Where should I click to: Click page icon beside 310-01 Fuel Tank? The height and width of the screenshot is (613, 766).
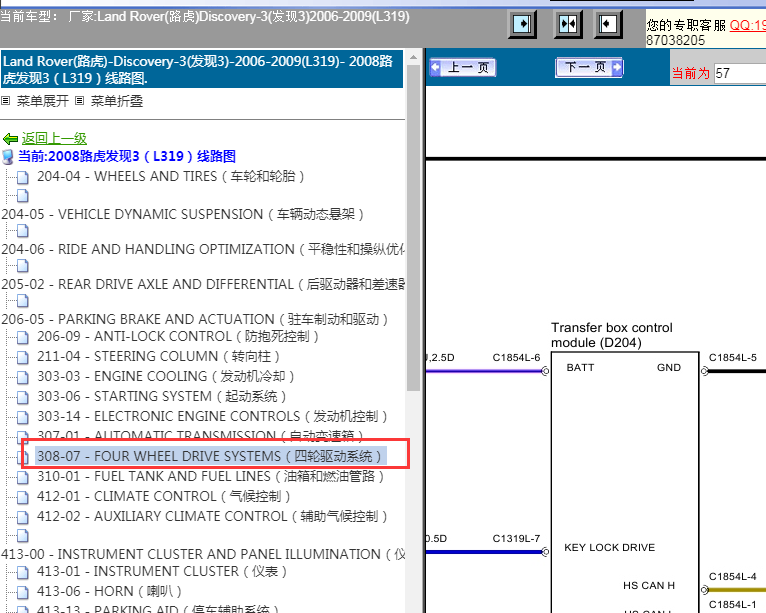[22, 477]
